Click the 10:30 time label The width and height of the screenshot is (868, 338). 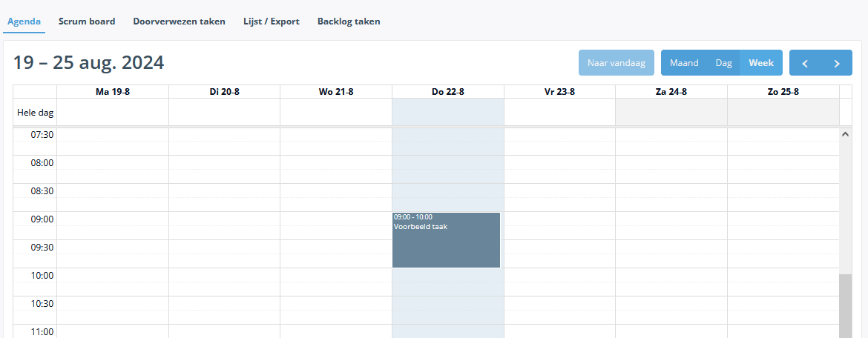coord(43,304)
